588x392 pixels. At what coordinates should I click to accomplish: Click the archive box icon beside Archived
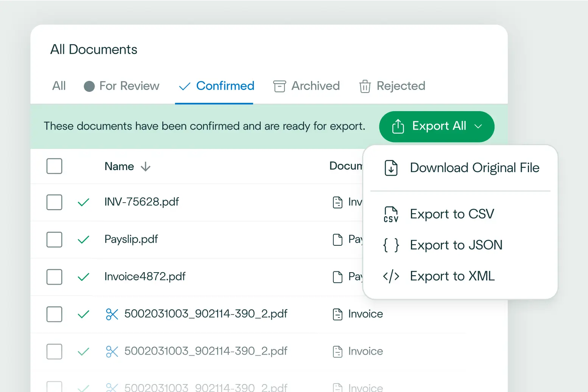(279, 86)
